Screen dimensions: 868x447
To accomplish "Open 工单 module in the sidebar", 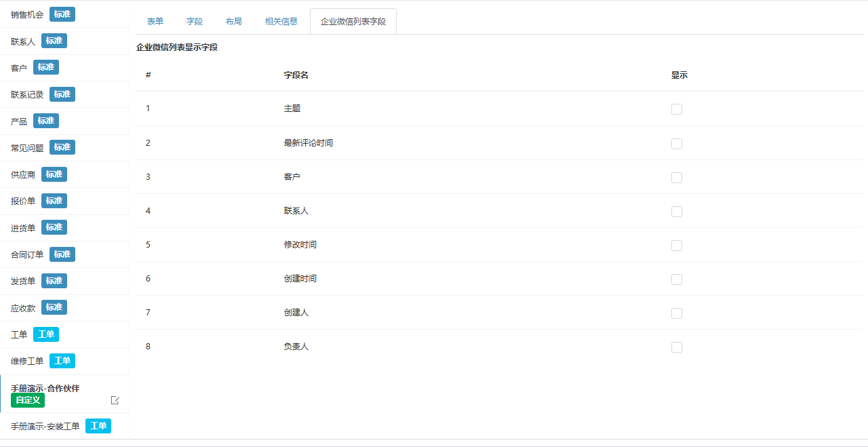I will 19,334.
